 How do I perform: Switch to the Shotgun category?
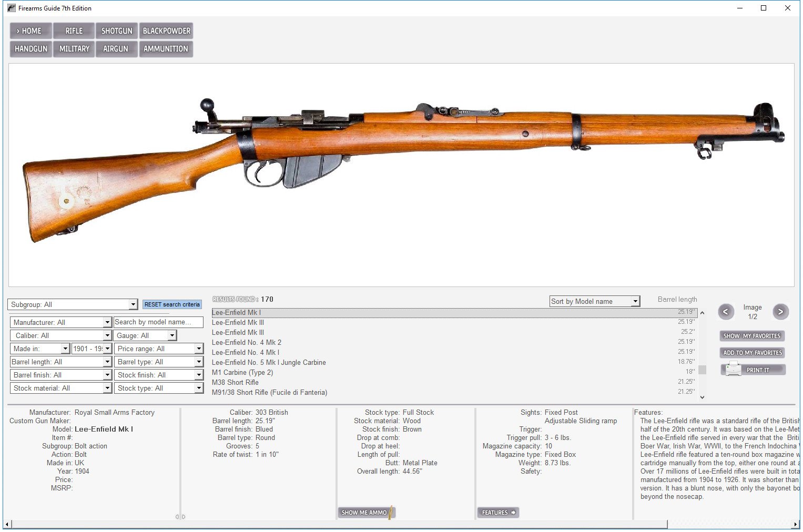tap(117, 31)
